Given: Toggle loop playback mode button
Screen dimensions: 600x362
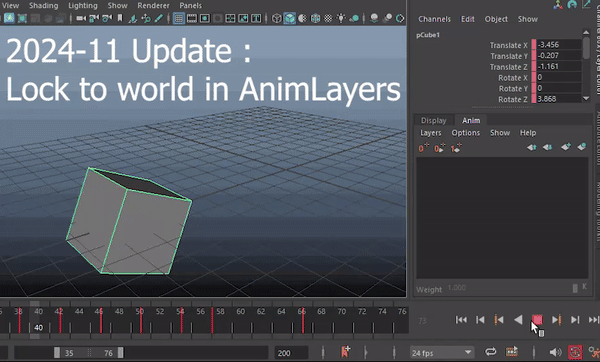Looking at the screenshot, I should (491, 352).
